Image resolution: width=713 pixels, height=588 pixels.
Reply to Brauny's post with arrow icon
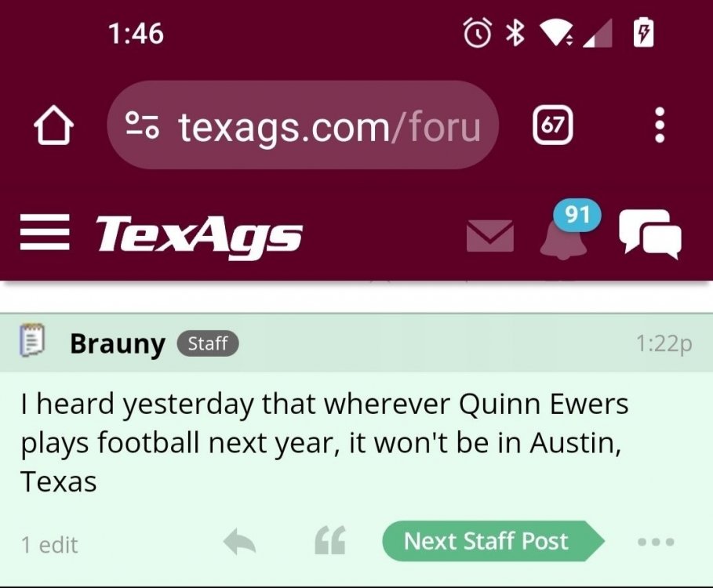240,541
